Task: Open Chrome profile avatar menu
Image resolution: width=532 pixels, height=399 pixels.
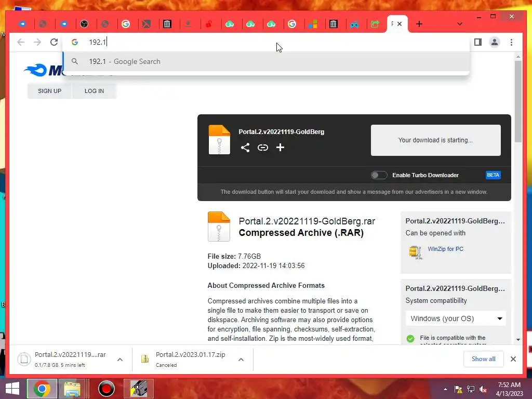Action: click(x=495, y=42)
